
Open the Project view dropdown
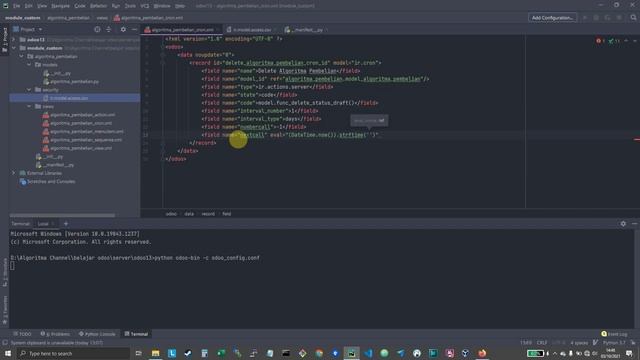28,29
